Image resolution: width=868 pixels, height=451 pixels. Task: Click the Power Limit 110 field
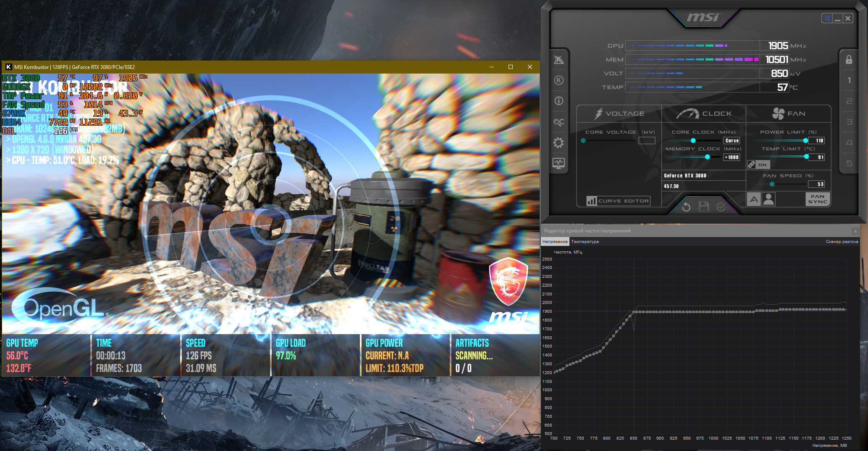pos(817,140)
